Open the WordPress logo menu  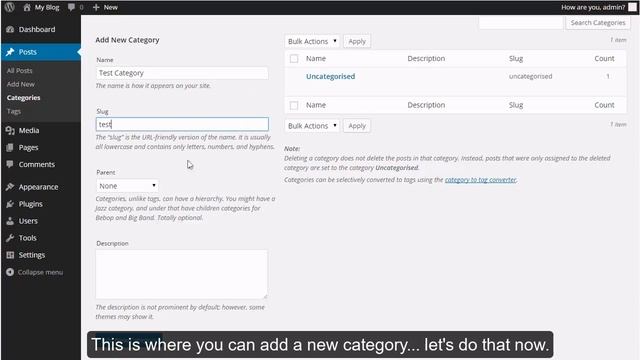[9, 7]
